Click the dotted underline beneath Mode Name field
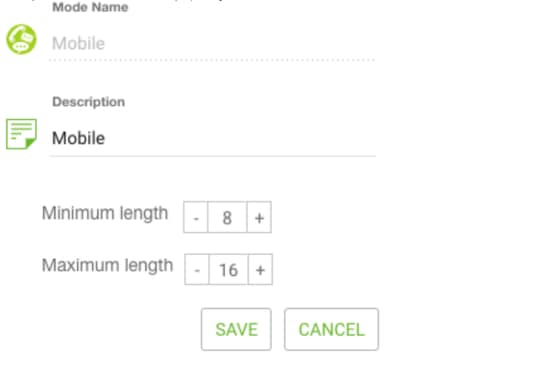544x371 pixels. tap(212, 60)
